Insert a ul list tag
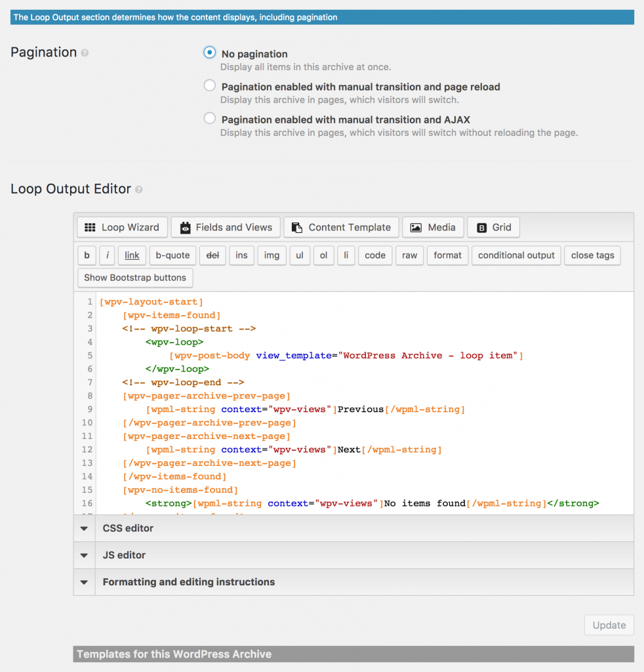This screenshot has width=644, height=672. point(300,255)
